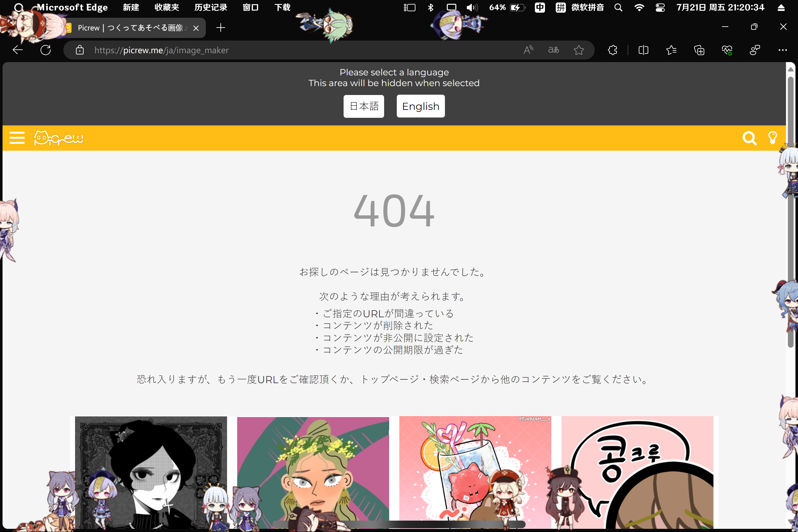Open the Favorites list

(x=671, y=50)
